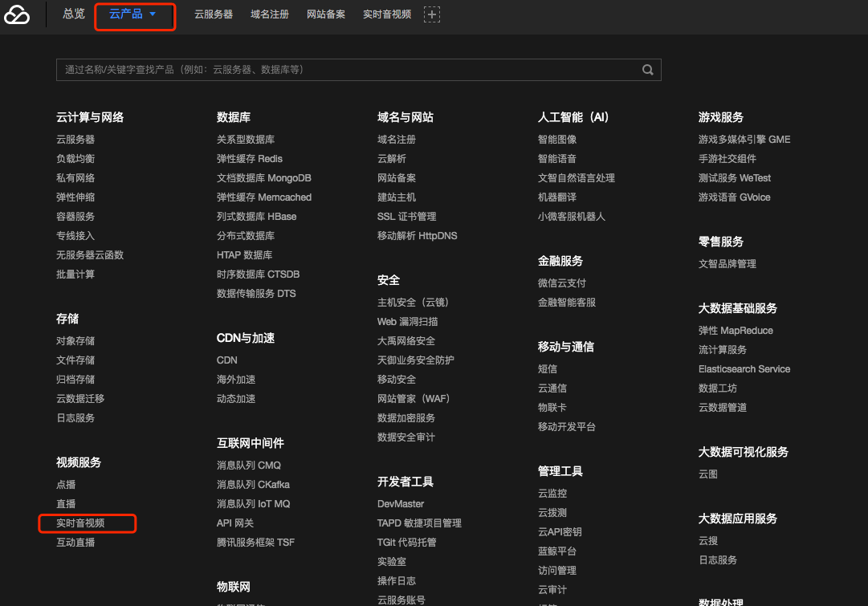Click the Tencent Cloud logo icon
This screenshot has width=868, height=606.
[17, 14]
